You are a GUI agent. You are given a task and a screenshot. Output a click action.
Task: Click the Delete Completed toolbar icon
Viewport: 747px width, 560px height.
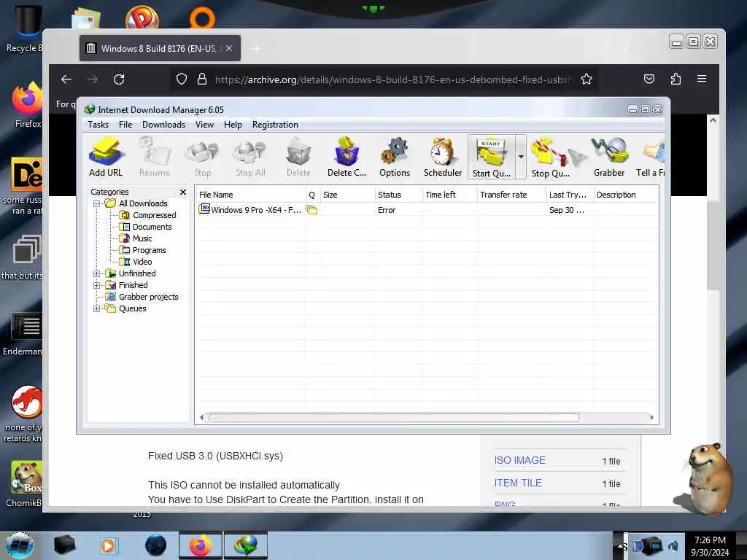[x=347, y=157]
